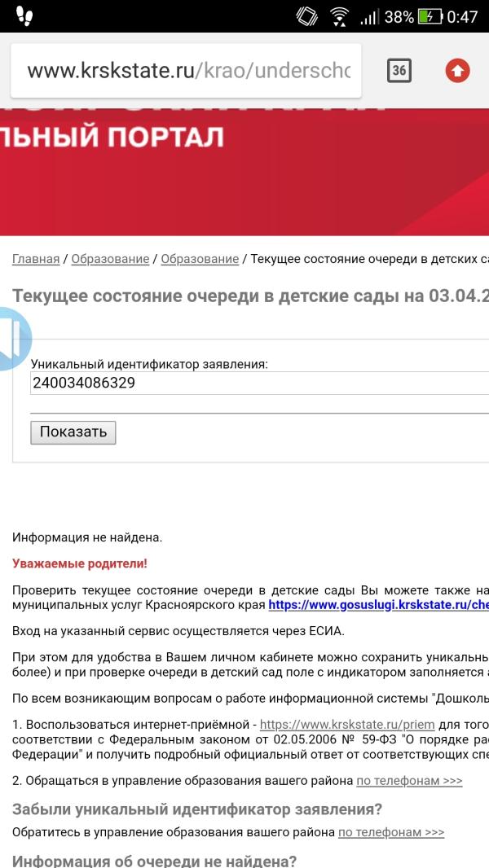The image size is (489, 868).
Task: Click the Уникальный идентификатор заявления input field
Action: coord(259,383)
